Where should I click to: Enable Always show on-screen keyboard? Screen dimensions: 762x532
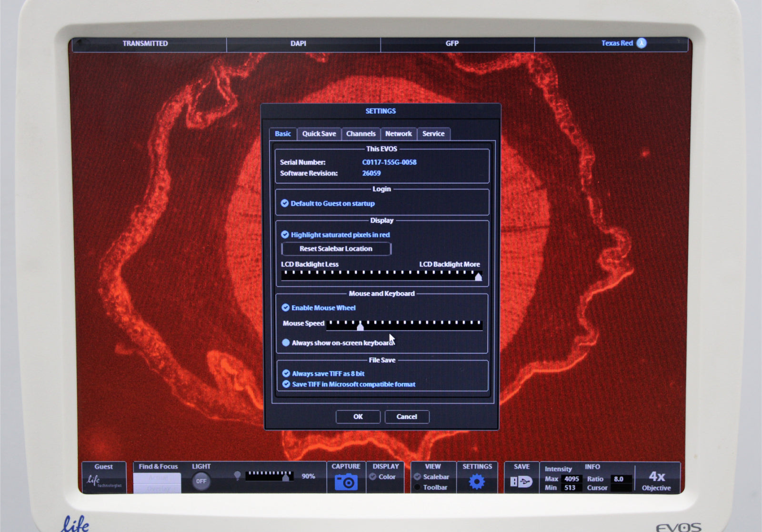pyautogui.click(x=286, y=343)
